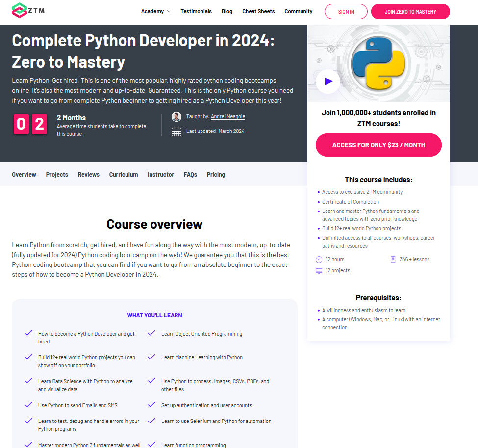The height and width of the screenshot is (448, 478).
Task: Click the Academy chevron arrow
Action: [169, 12]
